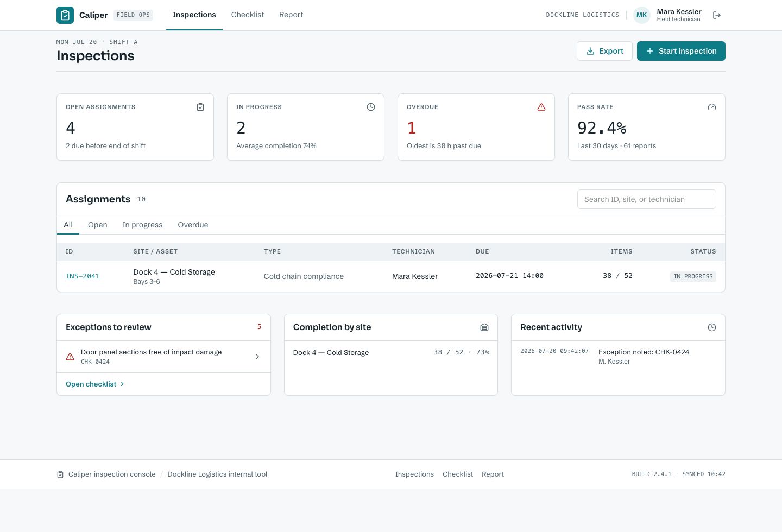The height and width of the screenshot is (532, 782).
Task: Open the Checklist tab in top navigation
Action: click(x=248, y=15)
